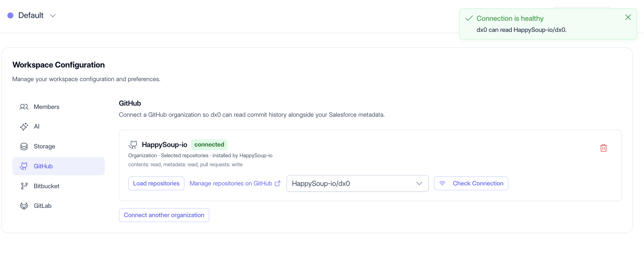Open Manage repositories on GitHub link
The width and height of the screenshot is (644, 271).
[235, 184]
